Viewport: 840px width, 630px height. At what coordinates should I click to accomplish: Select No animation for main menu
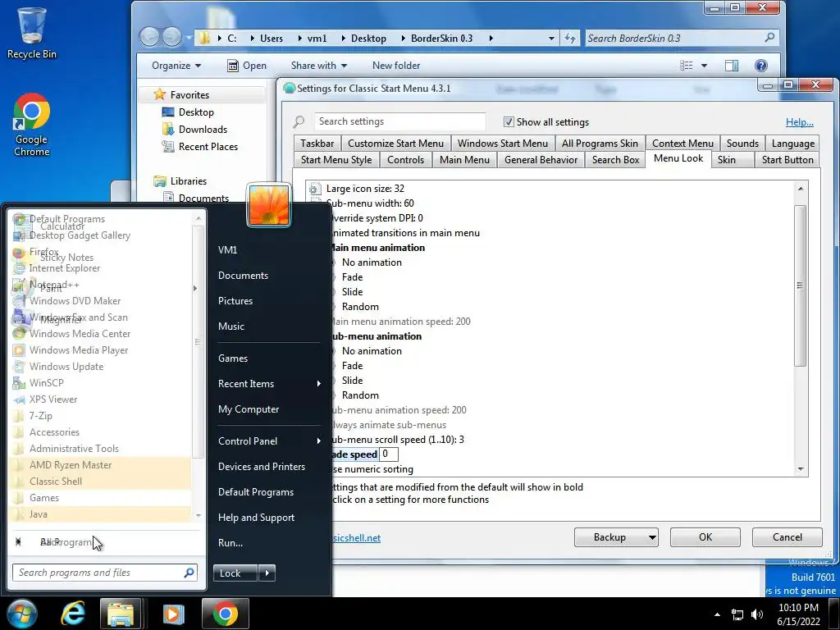tap(372, 262)
